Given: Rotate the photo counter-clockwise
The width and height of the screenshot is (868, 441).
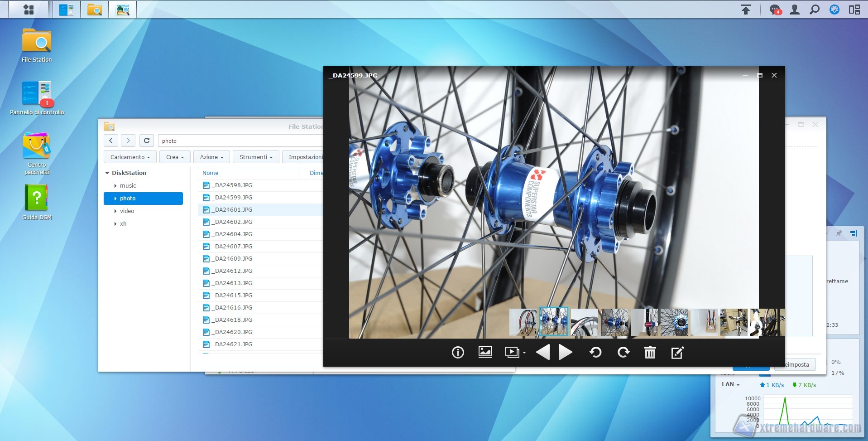Looking at the screenshot, I should 595,352.
